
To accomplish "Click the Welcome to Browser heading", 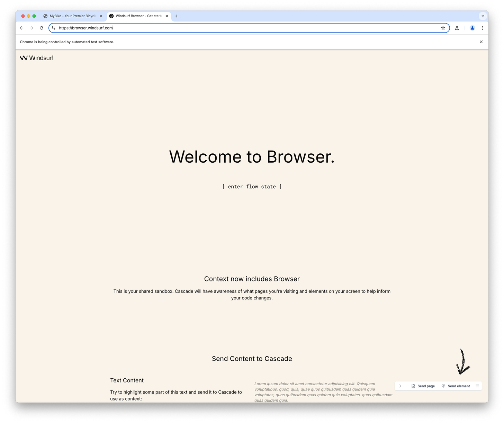I will point(252,157).
